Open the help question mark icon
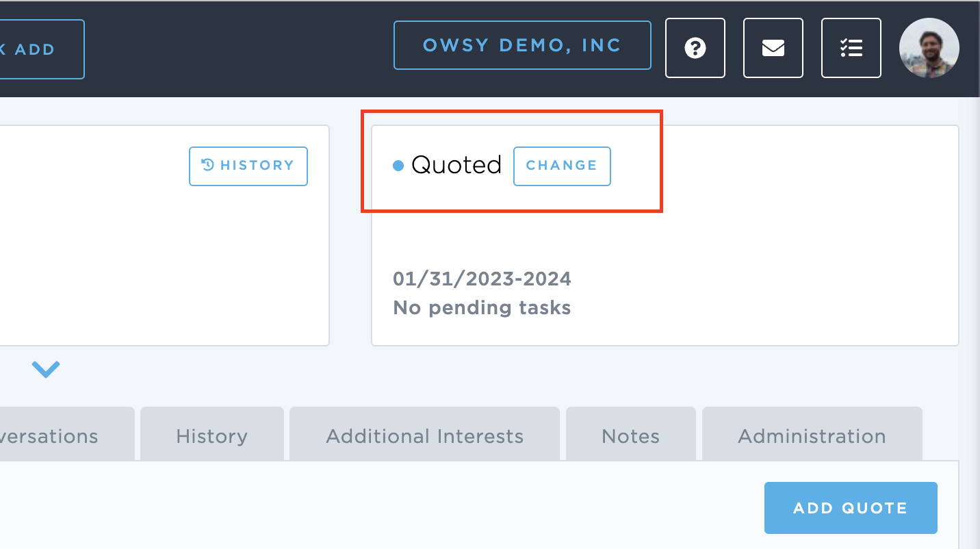The width and height of the screenshot is (980, 549). point(695,48)
